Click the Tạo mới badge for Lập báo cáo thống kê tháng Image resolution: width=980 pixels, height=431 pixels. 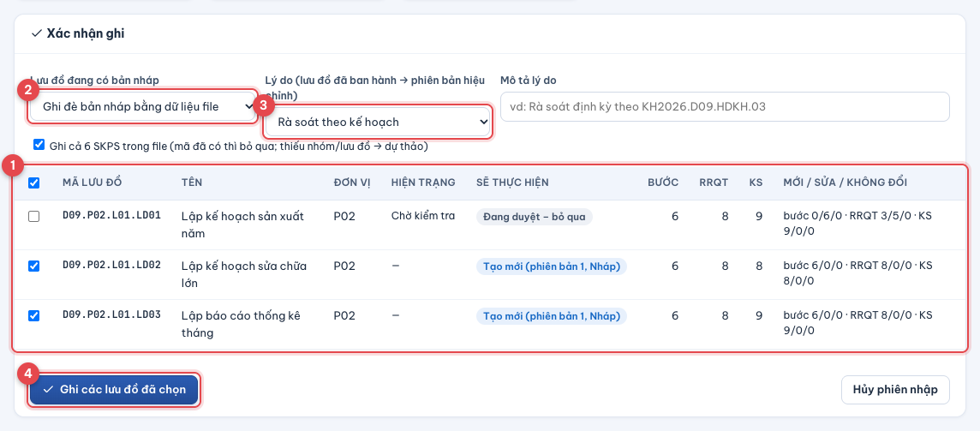pyautogui.click(x=552, y=316)
